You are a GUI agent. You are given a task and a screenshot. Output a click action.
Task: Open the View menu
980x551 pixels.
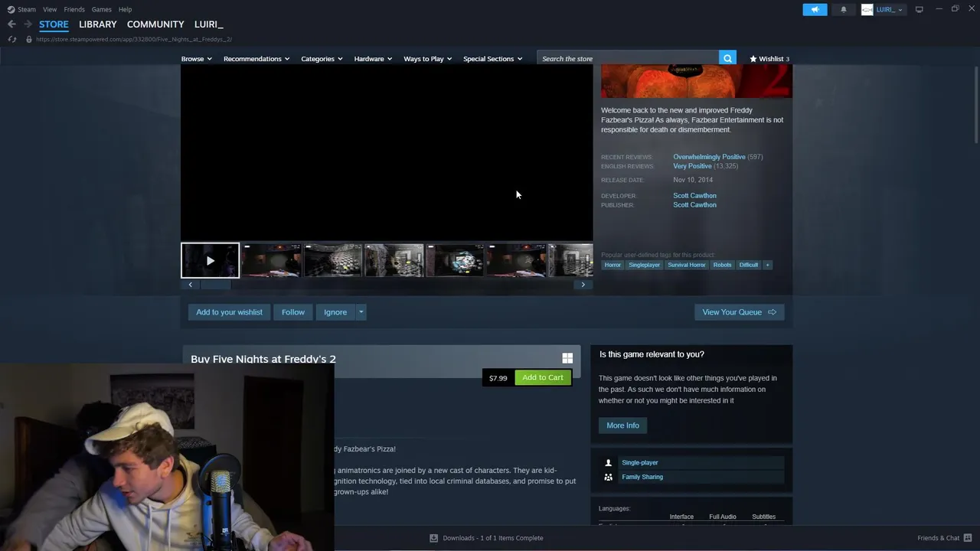coord(50,9)
